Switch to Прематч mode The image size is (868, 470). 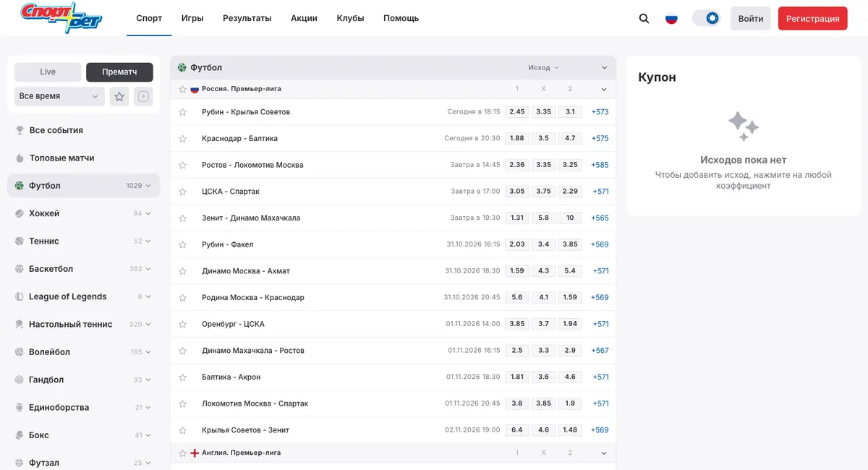coord(119,72)
